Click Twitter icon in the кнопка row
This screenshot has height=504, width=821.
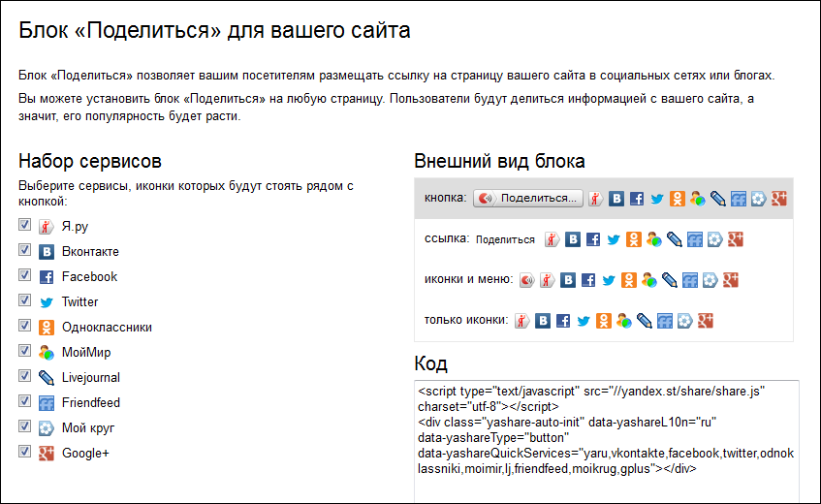(x=657, y=199)
